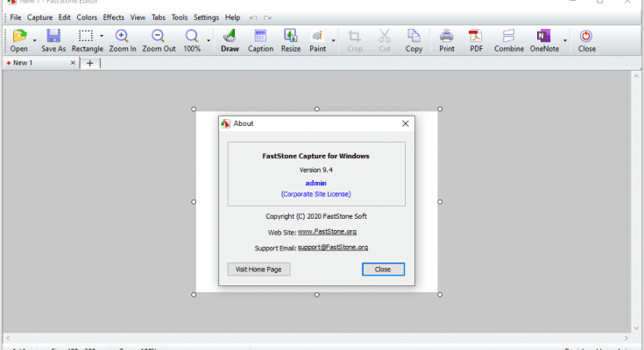Open the View menu
The width and height of the screenshot is (644, 350).
(138, 17)
